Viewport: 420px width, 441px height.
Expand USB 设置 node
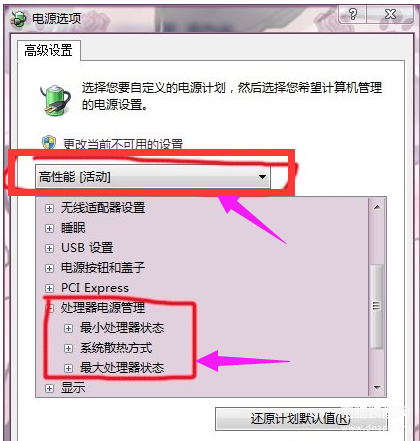[x=49, y=249]
